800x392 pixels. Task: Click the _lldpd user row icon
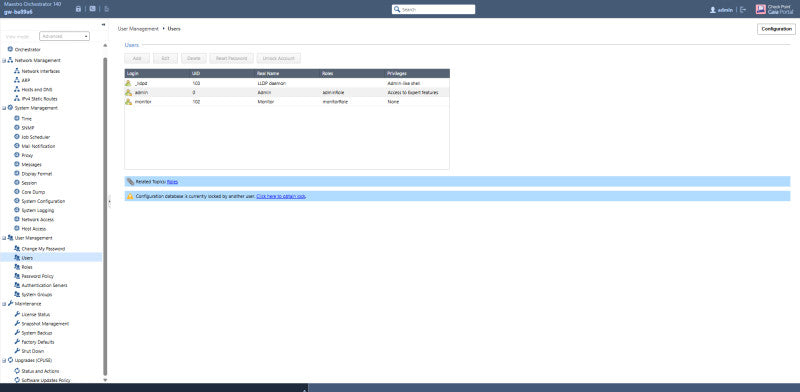pos(129,83)
